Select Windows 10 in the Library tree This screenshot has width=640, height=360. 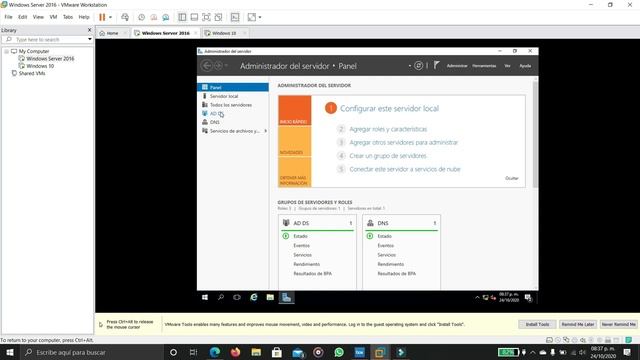tap(40, 66)
